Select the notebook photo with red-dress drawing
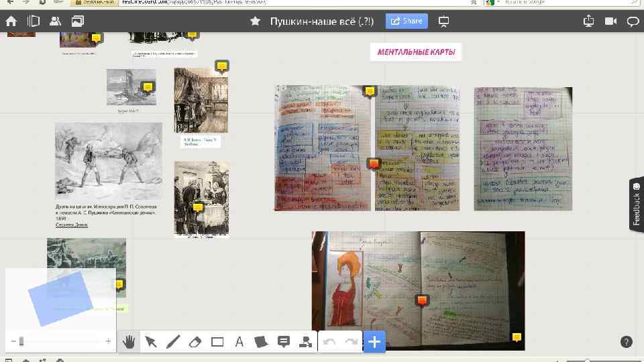The image size is (644, 362). click(x=418, y=291)
